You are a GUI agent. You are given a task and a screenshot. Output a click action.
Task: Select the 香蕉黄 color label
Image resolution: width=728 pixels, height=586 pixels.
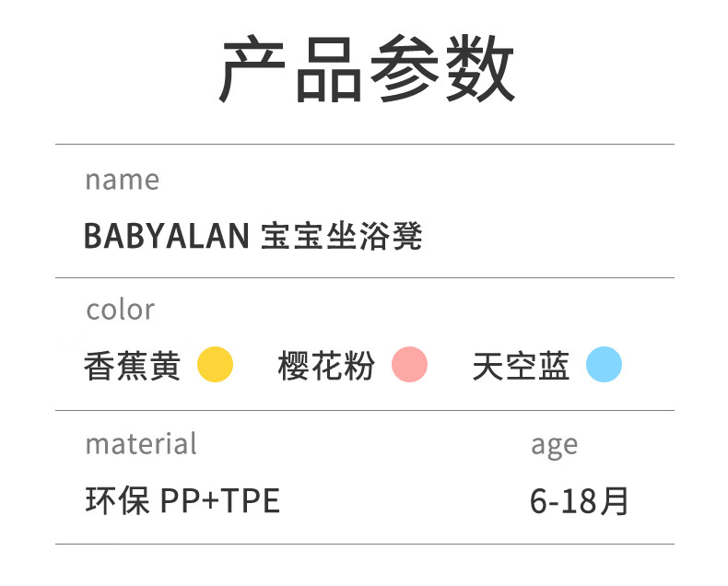(133, 366)
